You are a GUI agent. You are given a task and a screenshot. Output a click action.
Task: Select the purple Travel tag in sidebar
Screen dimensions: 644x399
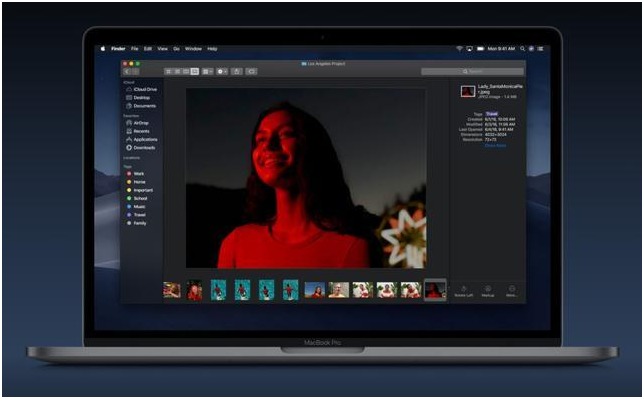pyautogui.click(x=136, y=215)
